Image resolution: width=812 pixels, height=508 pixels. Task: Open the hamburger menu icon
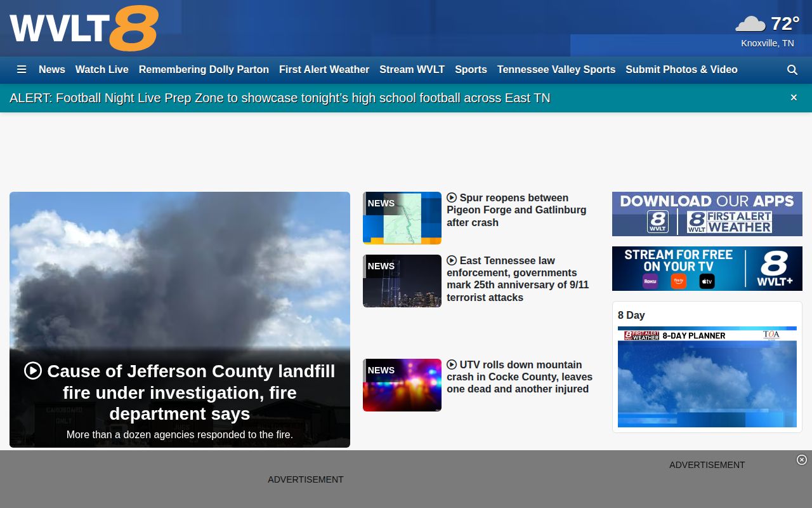point(22,70)
